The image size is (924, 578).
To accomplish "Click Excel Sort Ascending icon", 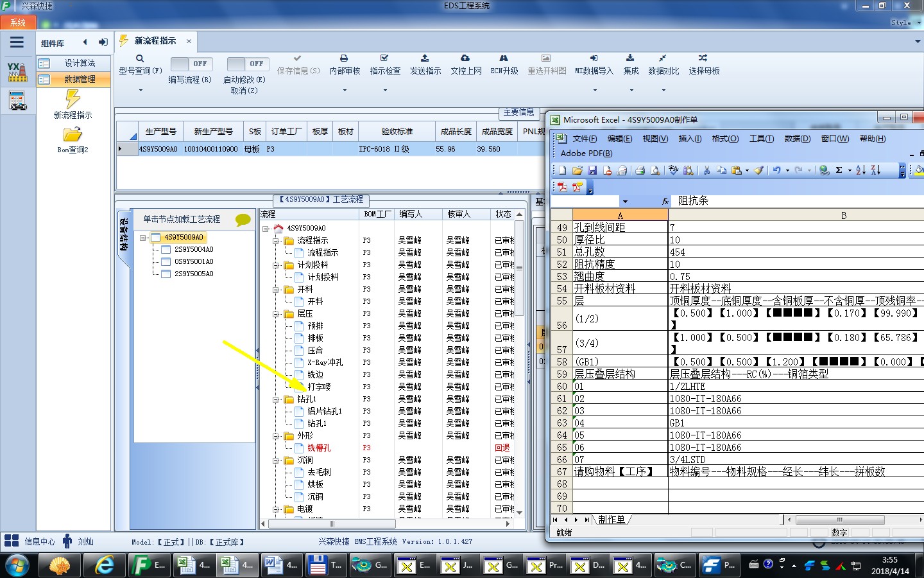I will point(860,170).
